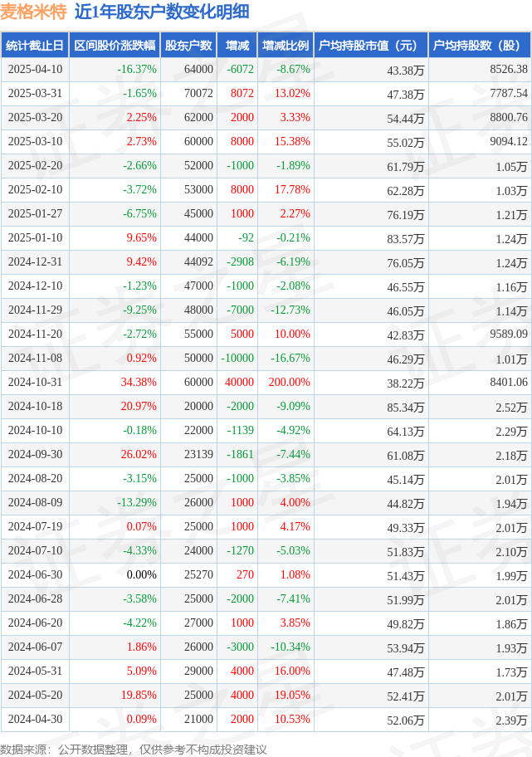Image resolution: width=532 pixels, height=757 pixels.
Task: Click the 增减比例 column header
Action: click(x=286, y=46)
